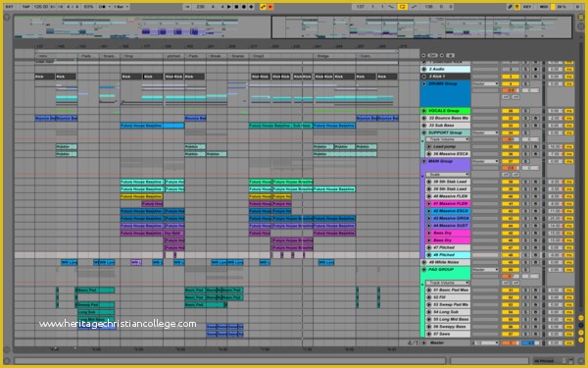The image size is (588, 368).
Task: Open the 1 Bar quantization menu
Action: 121,7
